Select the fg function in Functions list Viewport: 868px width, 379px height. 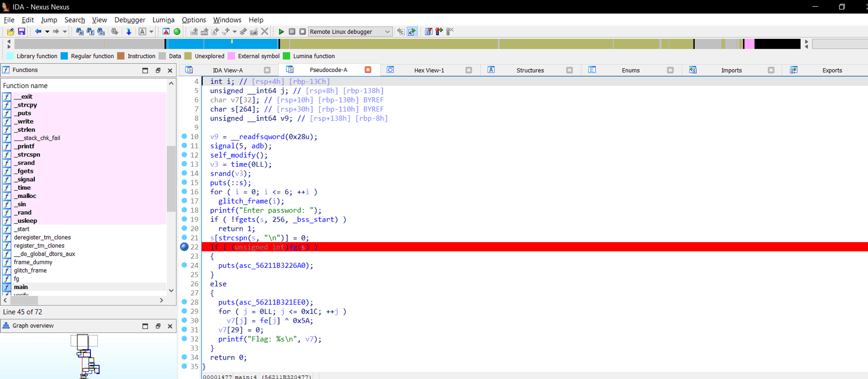pos(16,279)
